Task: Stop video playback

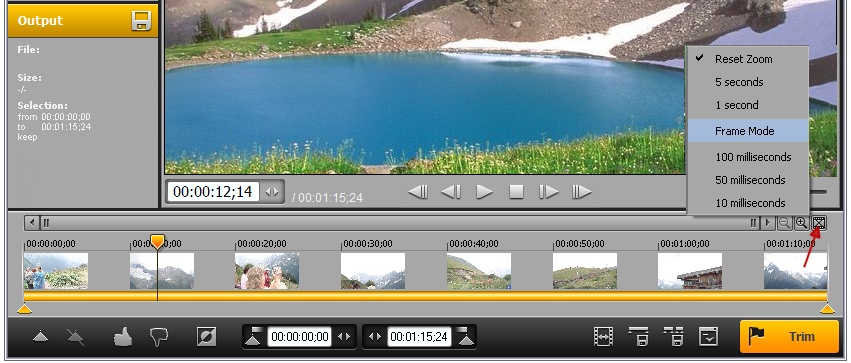Action: point(516,192)
